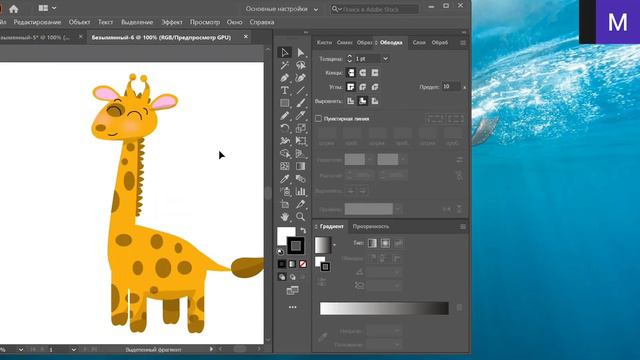Select the Zoom magnifier tool
640x360 pixels.
[300, 216]
